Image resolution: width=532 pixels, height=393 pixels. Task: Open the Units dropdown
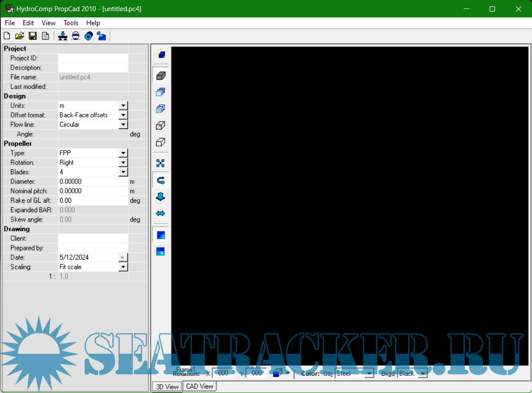tap(123, 106)
